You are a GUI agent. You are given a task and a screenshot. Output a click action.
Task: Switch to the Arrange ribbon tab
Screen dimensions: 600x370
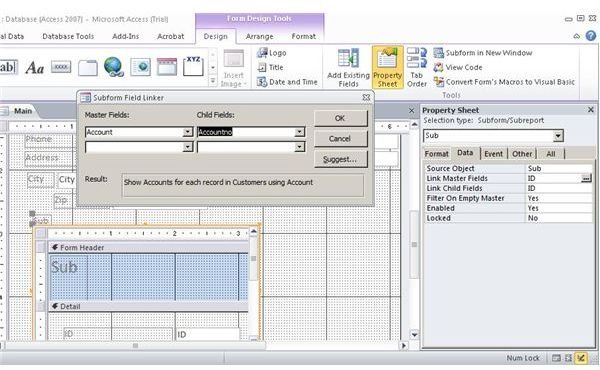259,36
